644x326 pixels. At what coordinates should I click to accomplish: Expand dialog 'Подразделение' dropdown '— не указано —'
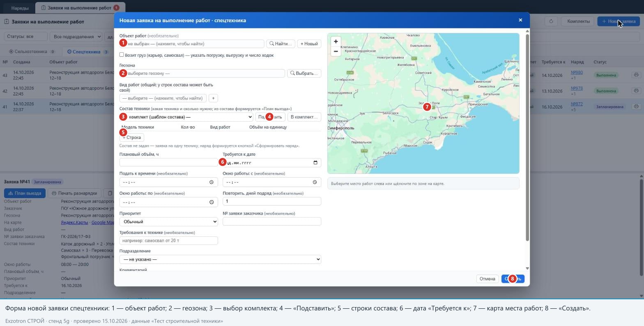(220, 259)
